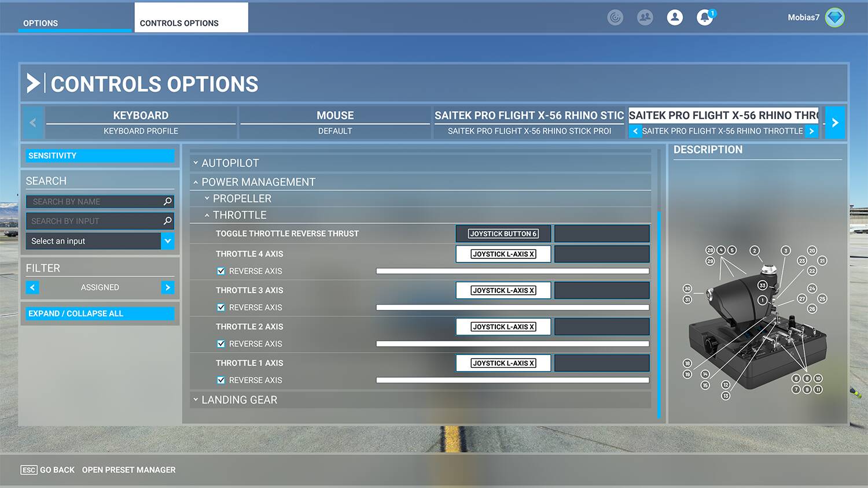Expand the Autopilot category
868x488 pixels.
point(421,163)
